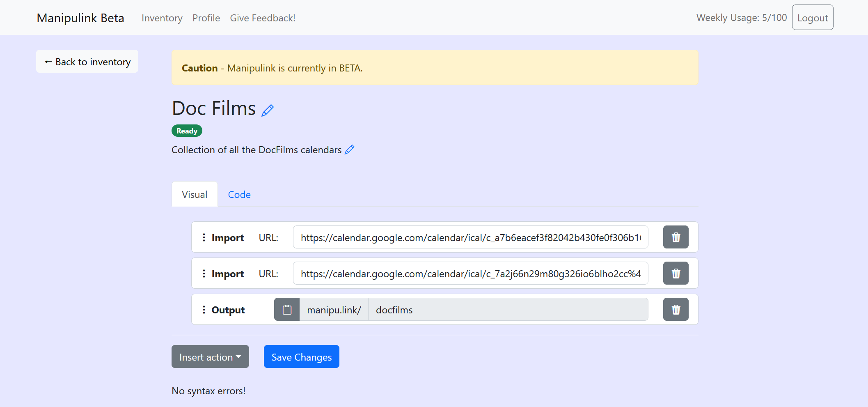
Task: Open the Give Feedback! page
Action: click(x=263, y=18)
